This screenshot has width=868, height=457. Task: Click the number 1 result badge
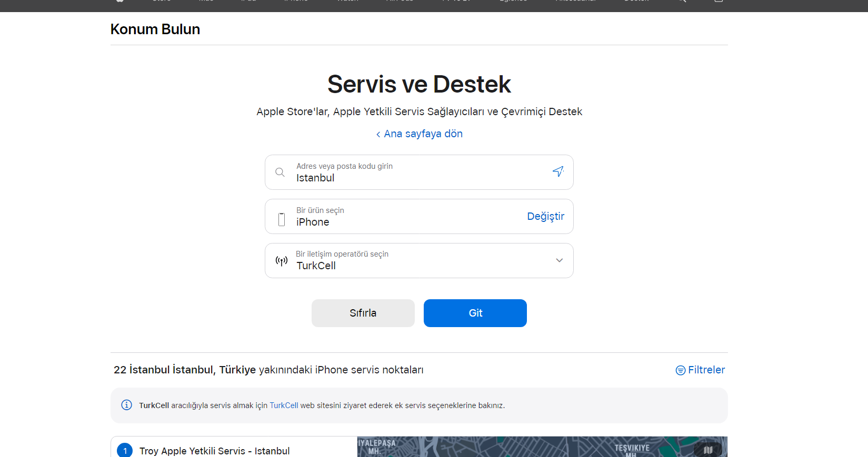(125, 451)
